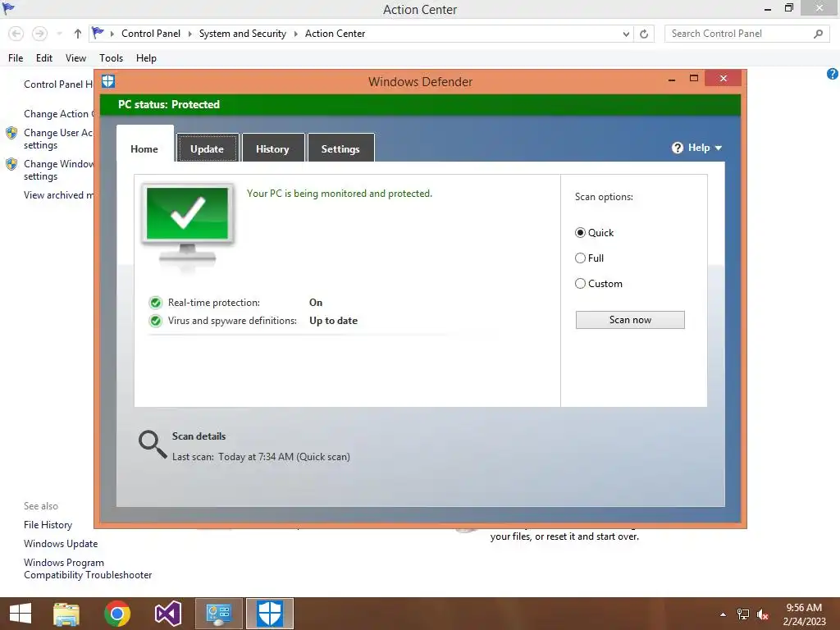Open the Help menu in Action Center
This screenshot has height=630, width=840.
(146, 58)
